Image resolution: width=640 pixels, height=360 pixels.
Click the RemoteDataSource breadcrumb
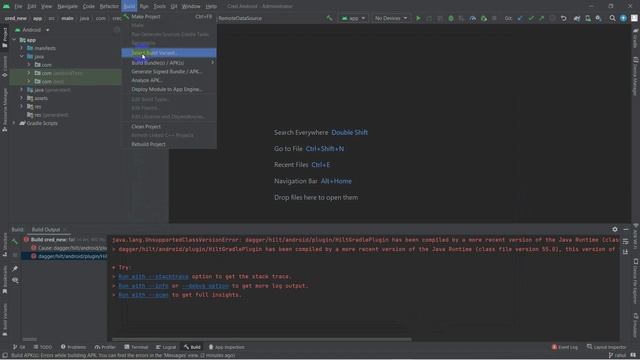tap(240, 18)
